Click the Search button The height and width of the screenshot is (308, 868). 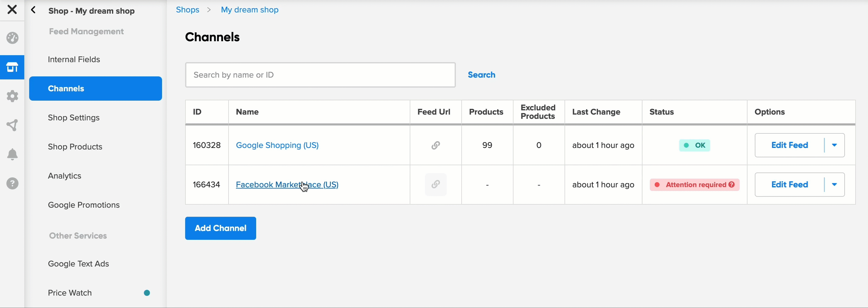[x=482, y=75]
